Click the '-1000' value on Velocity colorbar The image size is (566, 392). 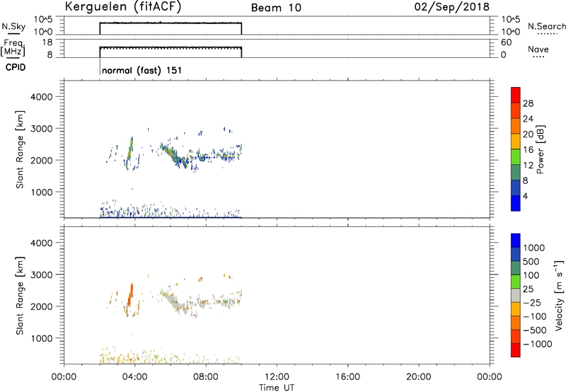click(538, 344)
